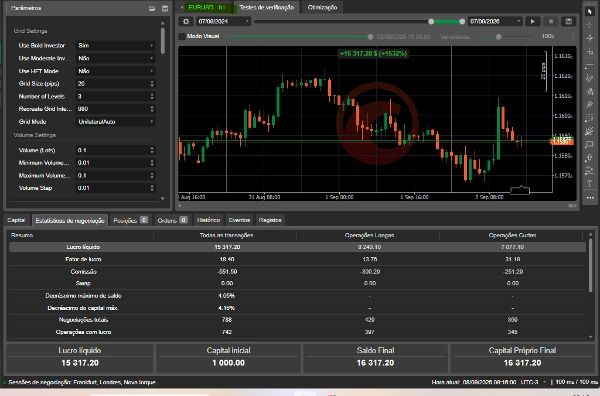Click the visual mode progress slider handle
The height and width of the screenshot is (396, 600).
370,37
